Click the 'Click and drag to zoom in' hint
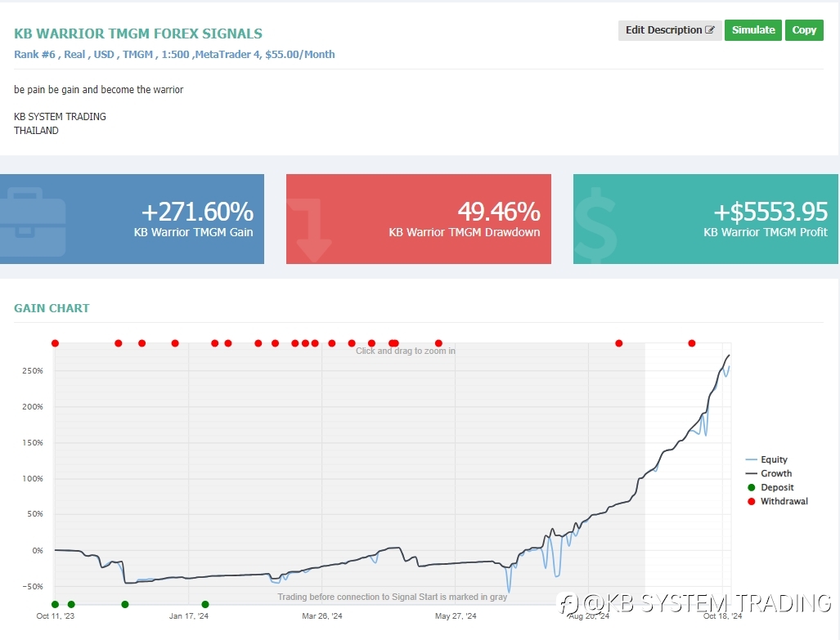 click(406, 351)
